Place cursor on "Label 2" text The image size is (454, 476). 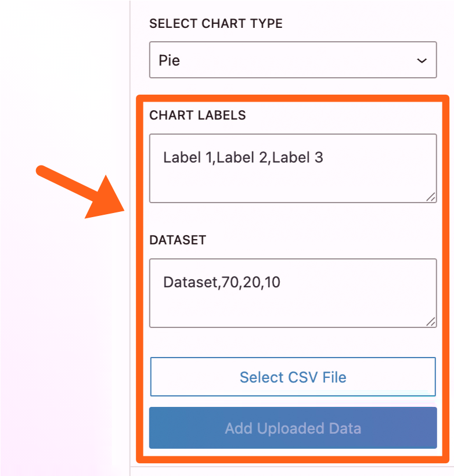(242, 157)
